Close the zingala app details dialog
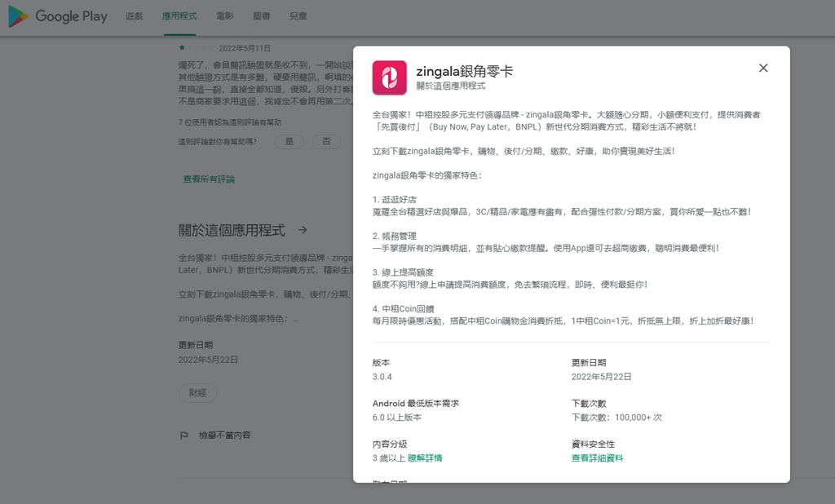The height and width of the screenshot is (504, 835). point(763,69)
